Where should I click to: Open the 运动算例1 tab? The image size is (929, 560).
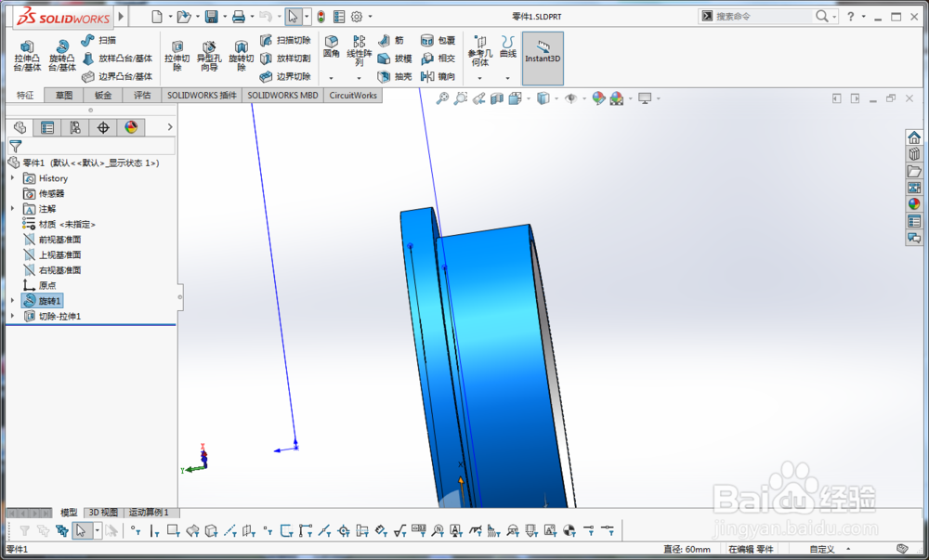coord(149,512)
